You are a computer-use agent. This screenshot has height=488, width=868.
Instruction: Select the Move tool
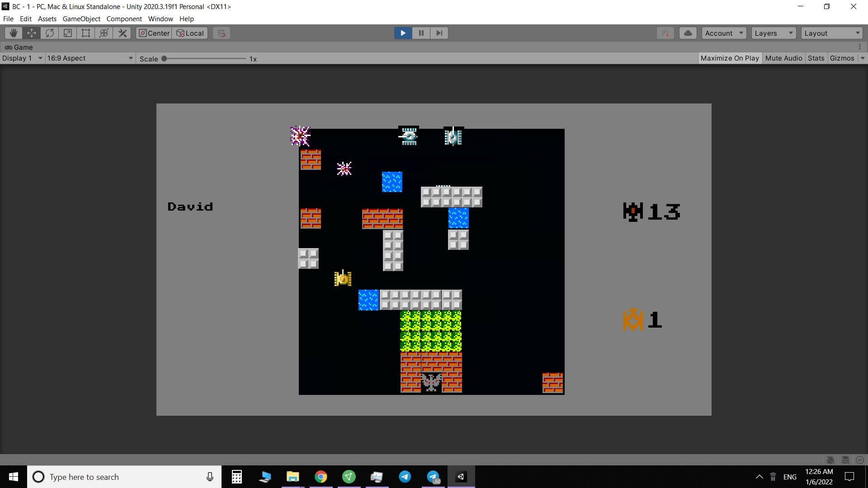point(32,33)
